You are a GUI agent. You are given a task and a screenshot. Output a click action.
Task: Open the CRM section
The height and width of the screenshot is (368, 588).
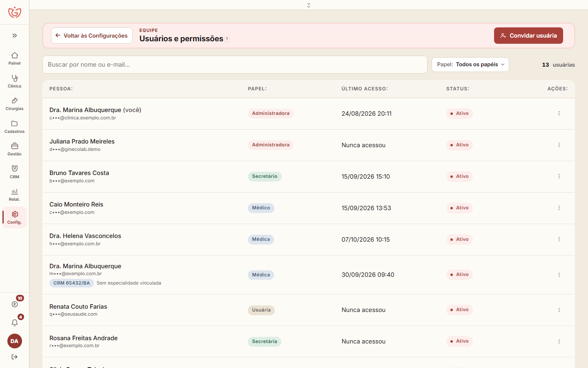pos(15,172)
